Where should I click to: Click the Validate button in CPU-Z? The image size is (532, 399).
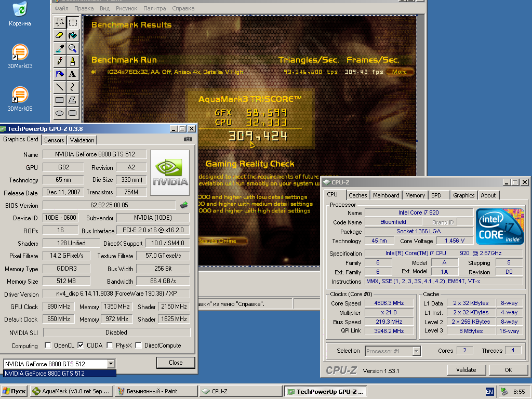[x=466, y=370]
